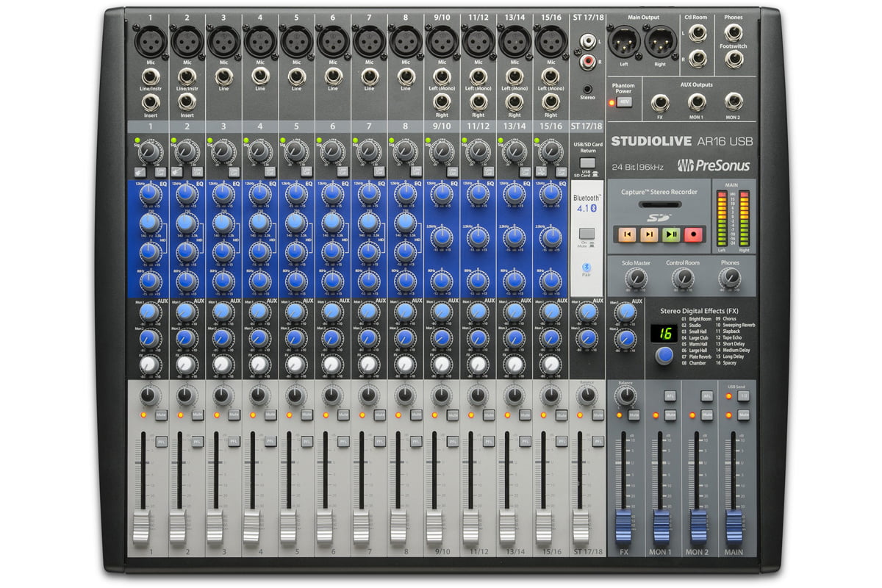Select the Stereo mini-jack input on ST 17/18
882x588 pixels.
pyautogui.click(x=586, y=88)
